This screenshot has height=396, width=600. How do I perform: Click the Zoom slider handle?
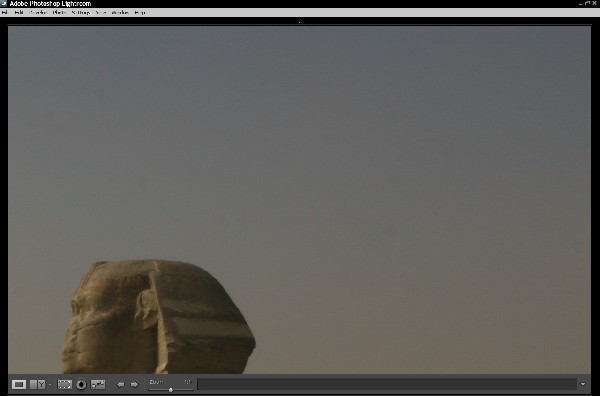171,389
